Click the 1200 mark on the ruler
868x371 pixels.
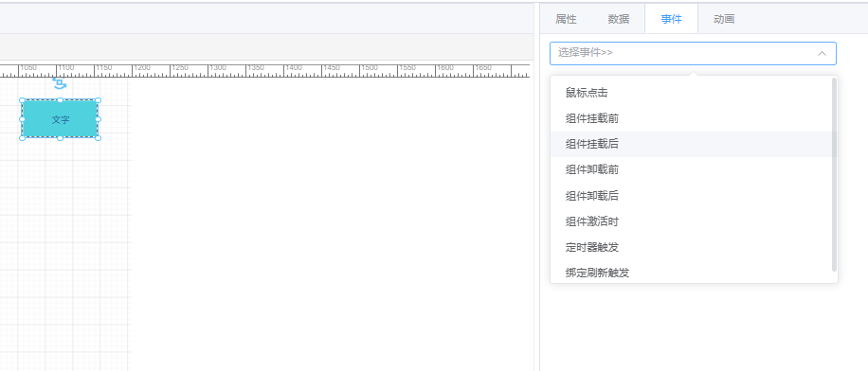[142, 67]
